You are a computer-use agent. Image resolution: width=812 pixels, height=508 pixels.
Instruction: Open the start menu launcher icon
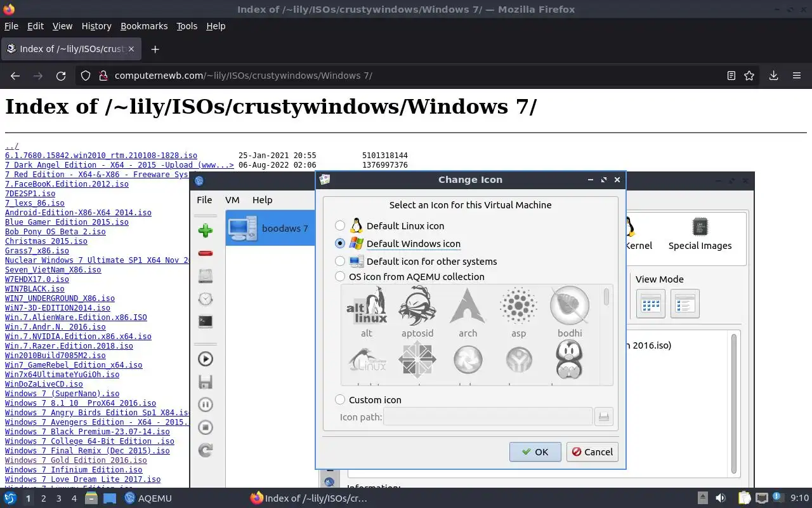click(10, 498)
